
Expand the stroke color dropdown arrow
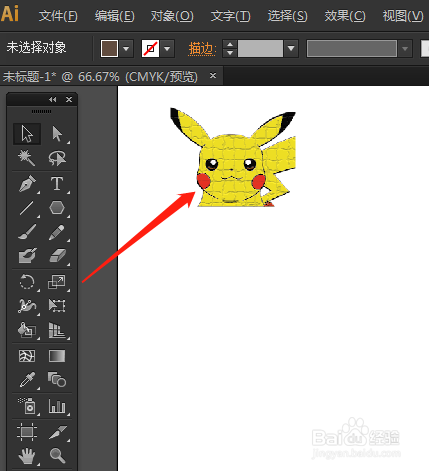[167, 49]
